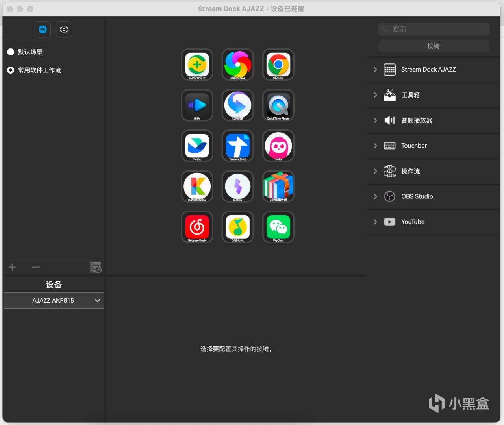Select the 360安全卫士 key
The width and height of the screenshot is (504, 425).
click(197, 65)
